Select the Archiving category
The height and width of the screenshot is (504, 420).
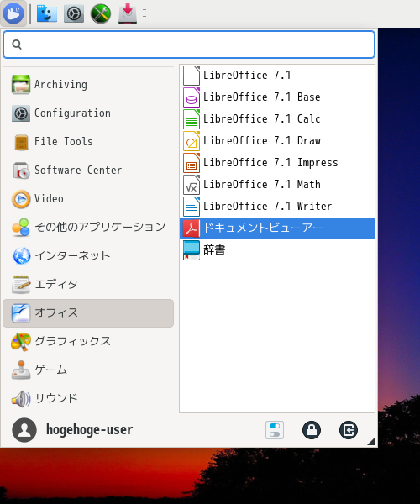point(88,85)
